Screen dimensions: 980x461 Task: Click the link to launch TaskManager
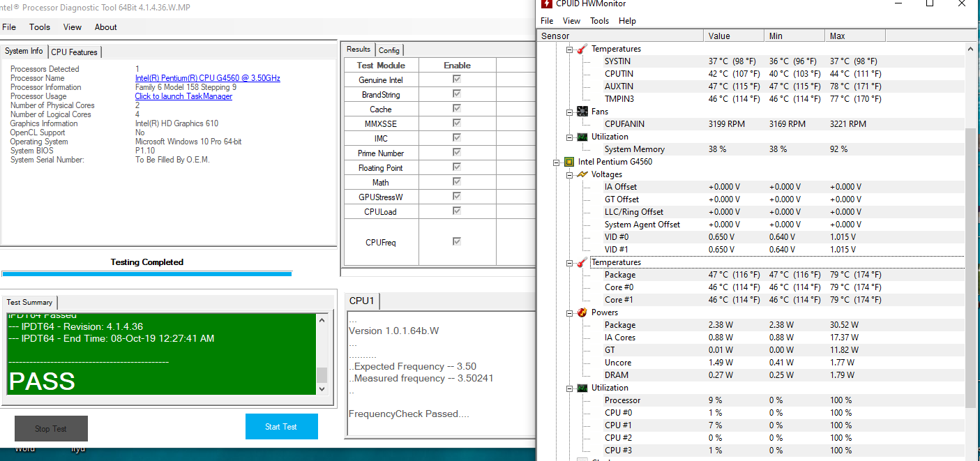tap(183, 96)
